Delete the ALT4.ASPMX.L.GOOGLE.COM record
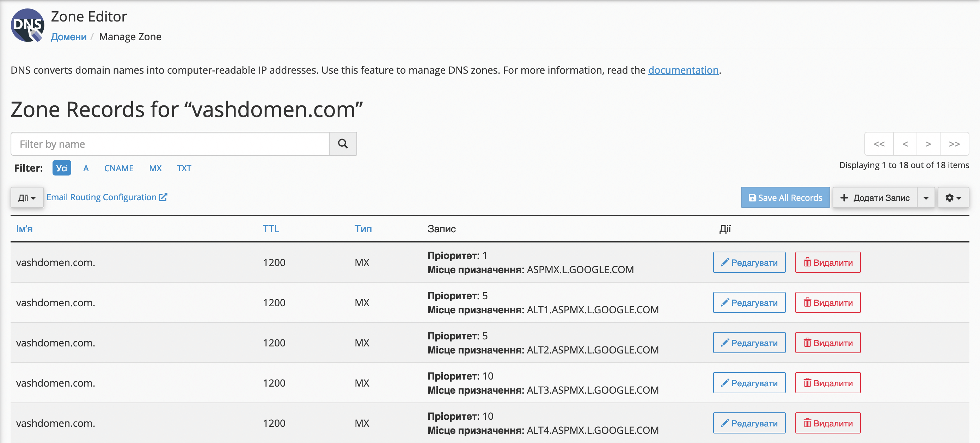Image resolution: width=980 pixels, height=443 pixels. point(828,423)
